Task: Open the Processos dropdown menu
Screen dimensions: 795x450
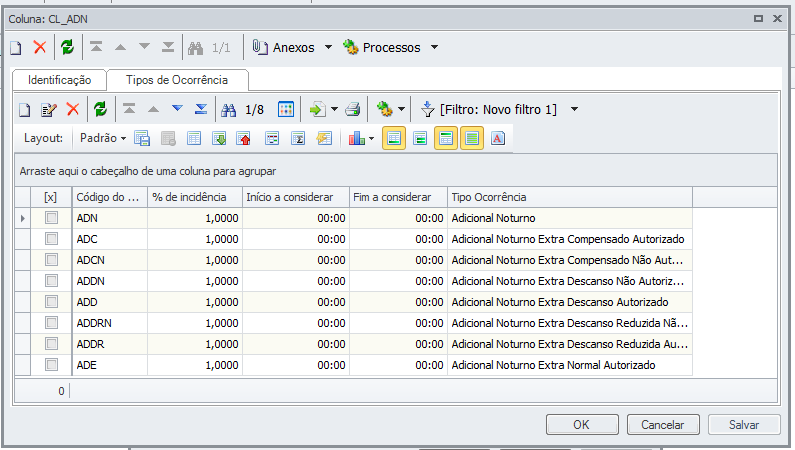Action: [433, 47]
